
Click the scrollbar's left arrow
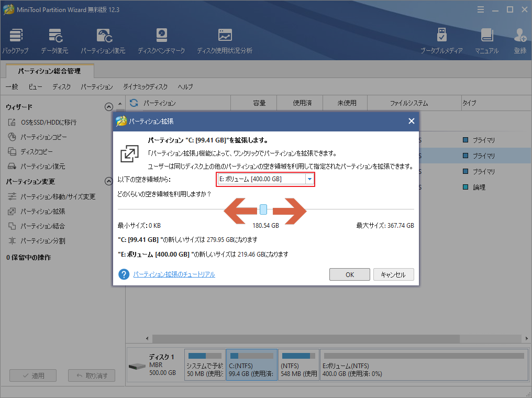click(147, 338)
